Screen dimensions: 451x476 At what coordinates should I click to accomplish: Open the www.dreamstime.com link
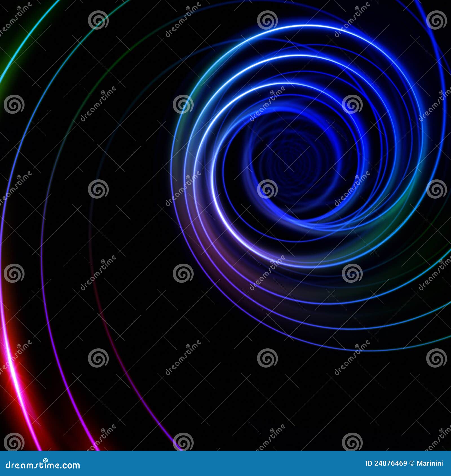(x=42, y=465)
